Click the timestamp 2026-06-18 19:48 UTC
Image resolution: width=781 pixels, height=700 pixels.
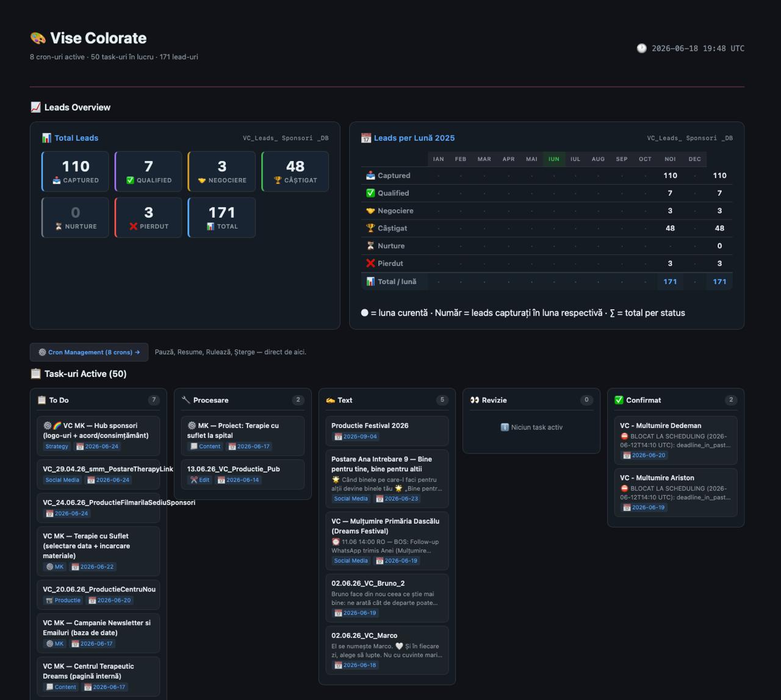(x=698, y=48)
